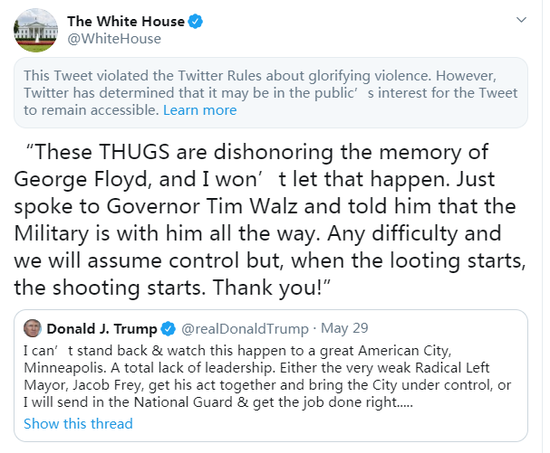
Task: Click the word THUGS in the tweet
Action: tap(135, 152)
